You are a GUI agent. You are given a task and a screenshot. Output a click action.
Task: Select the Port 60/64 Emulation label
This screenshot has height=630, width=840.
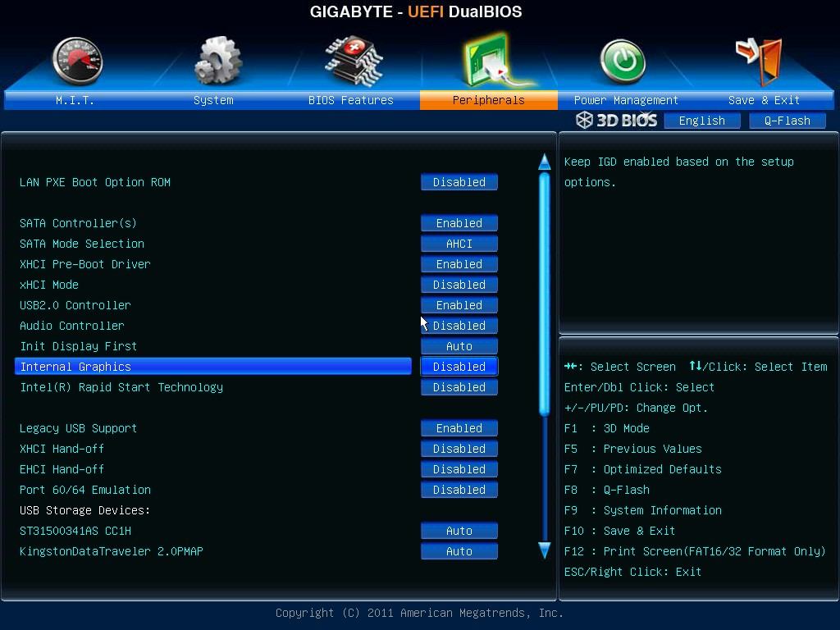pyautogui.click(x=85, y=490)
